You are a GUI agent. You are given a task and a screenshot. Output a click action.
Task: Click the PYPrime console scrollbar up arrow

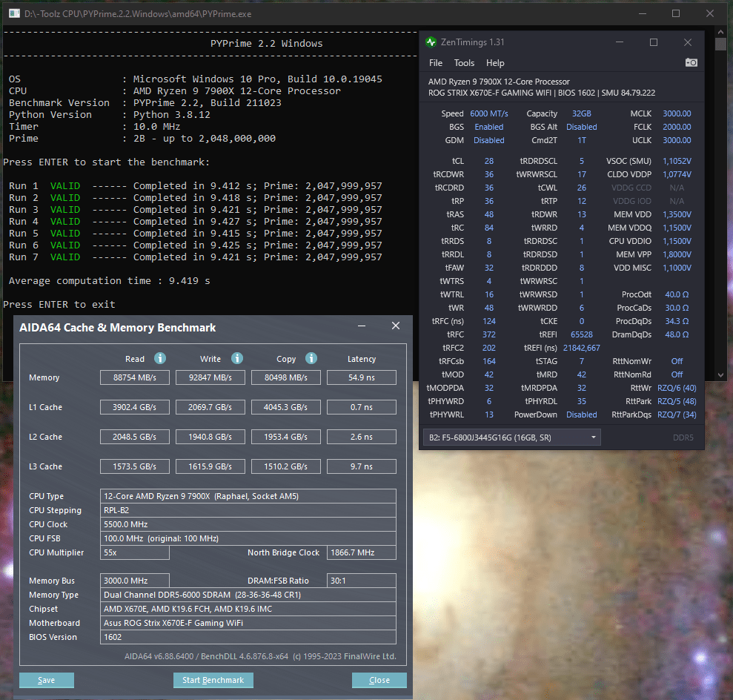click(x=720, y=32)
